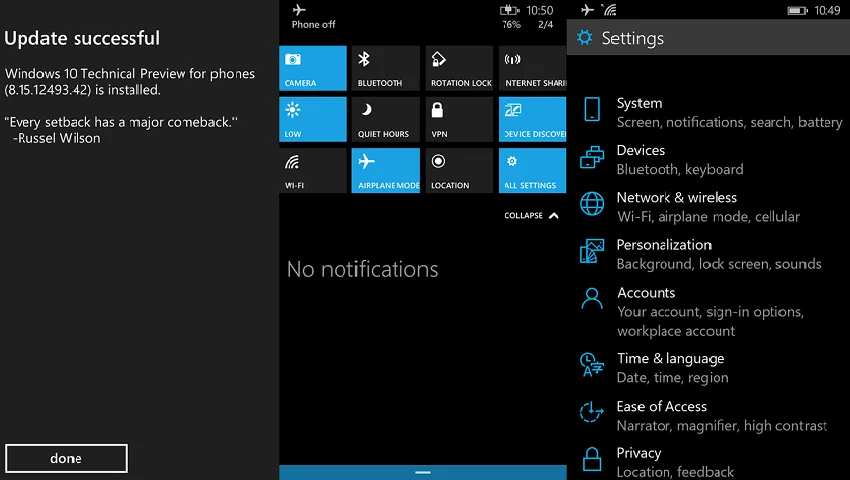Open the Privacy lock icon
This screenshot has height=480, width=850.
pos(592,459)
